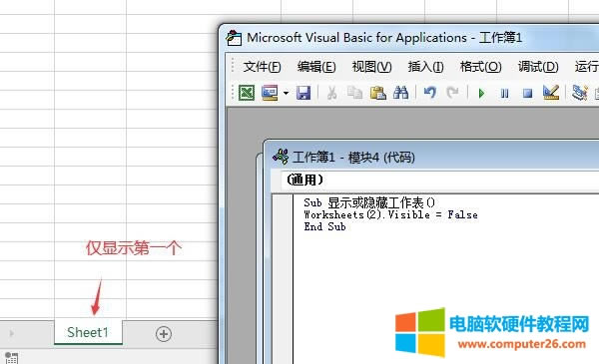Open the Insert UserForm dropdown arrow
The width and height of the screenshot is (599, 364).
click(x=286, y=93)
